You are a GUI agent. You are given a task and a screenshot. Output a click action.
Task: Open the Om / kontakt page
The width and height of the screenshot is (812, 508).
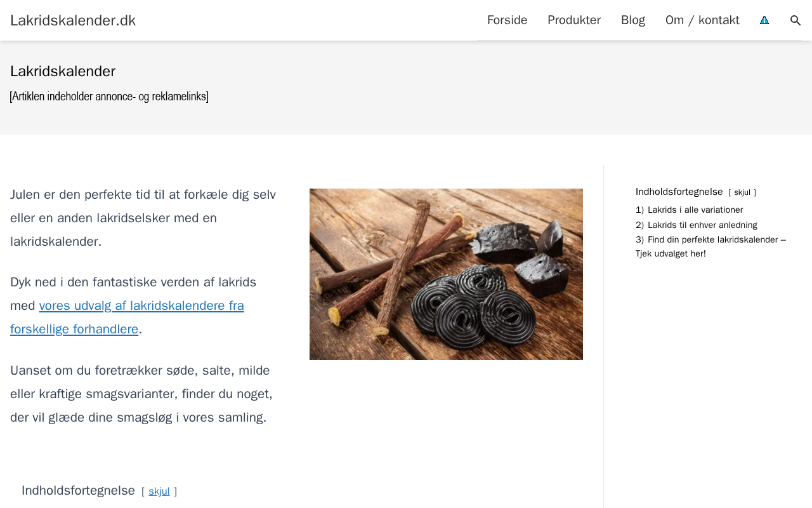(x=702, y=20)
